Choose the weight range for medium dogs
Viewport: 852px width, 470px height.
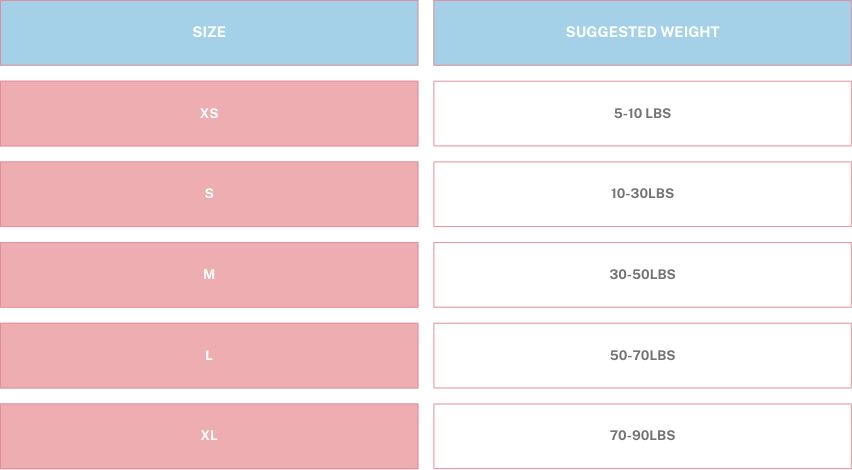coord(642,275)
